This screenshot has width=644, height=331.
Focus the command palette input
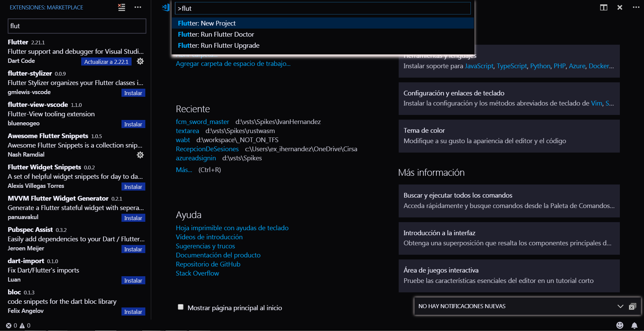click(x=323, y=8)
